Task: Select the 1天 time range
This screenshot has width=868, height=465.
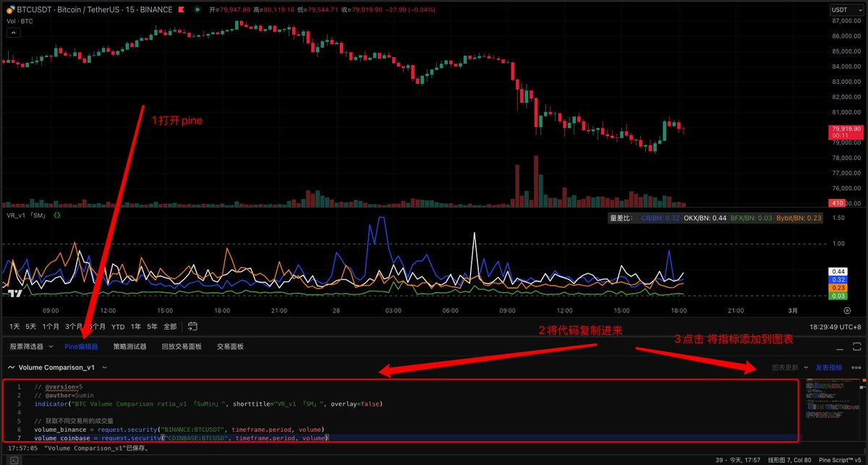Action: (x=14, y=326)
